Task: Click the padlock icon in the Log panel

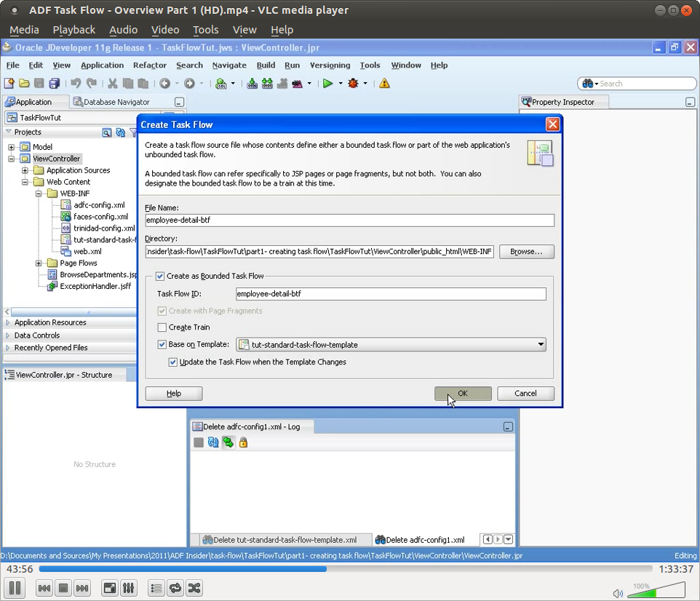Action: point(244,442)
